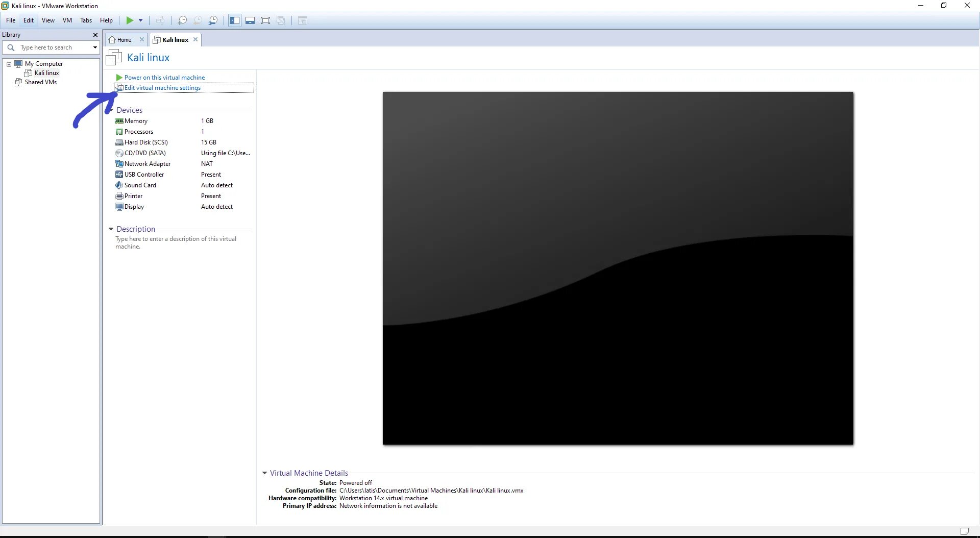Open the VM menu
The width and height of the screenshot is (980, 538).
coord(67,20)
